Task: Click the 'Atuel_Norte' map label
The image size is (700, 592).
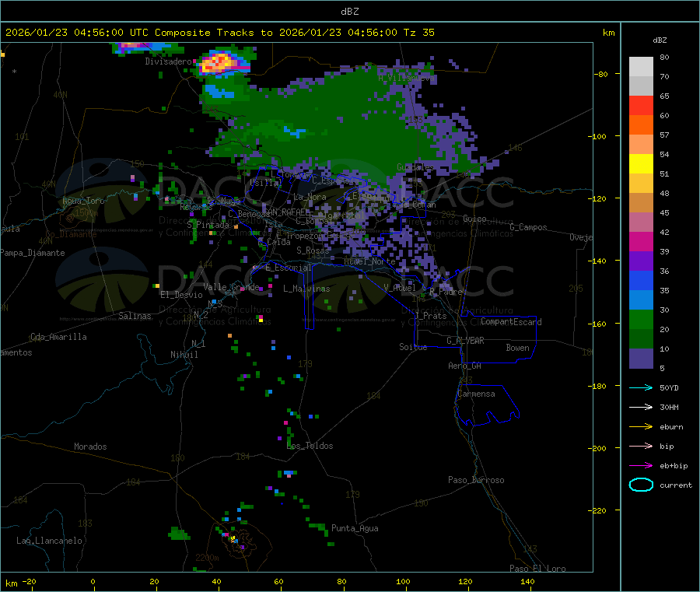Action: coord(369,261)
